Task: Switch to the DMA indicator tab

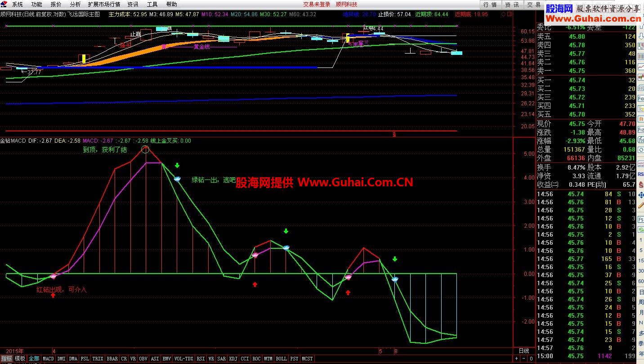Action: coord(73,359)
